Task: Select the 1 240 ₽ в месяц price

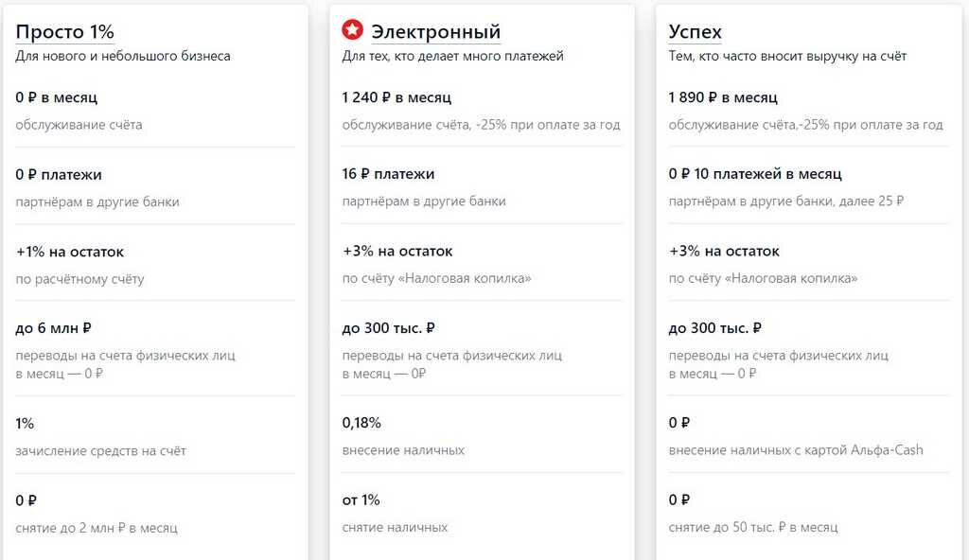Action: (396, 97)
